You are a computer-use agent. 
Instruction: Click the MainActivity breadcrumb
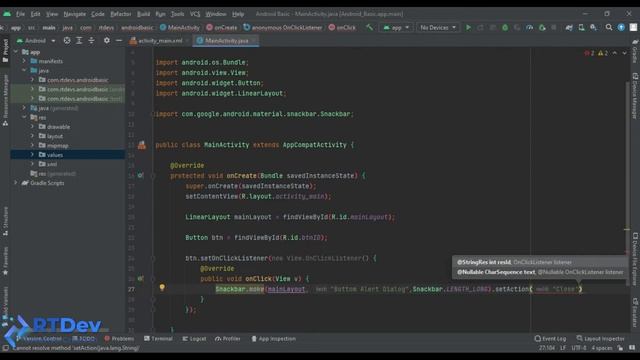click(x=180, y=27)
